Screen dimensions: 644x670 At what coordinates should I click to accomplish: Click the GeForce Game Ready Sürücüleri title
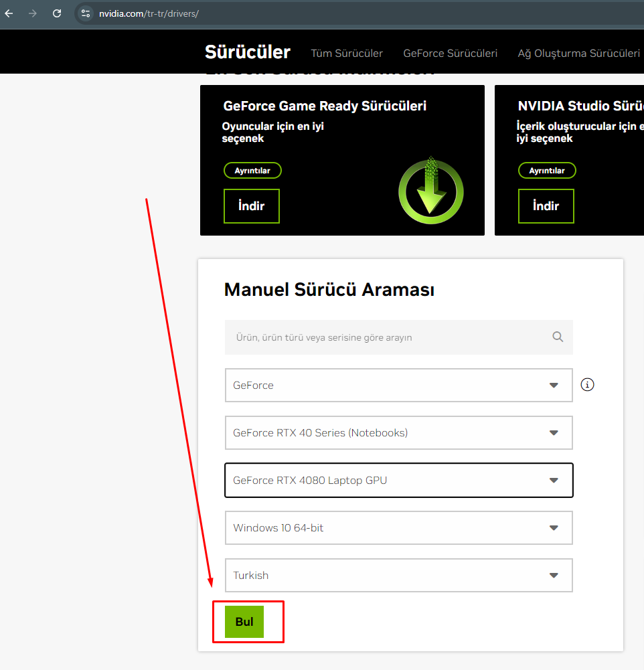325,106
